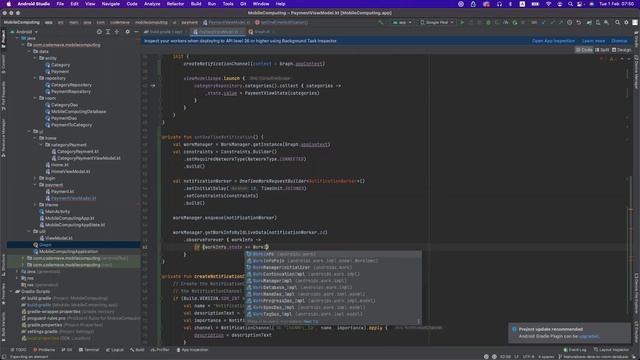Open the Build menu
The height and width of the screenshot is (360, 640).
[x=196, y=4]
